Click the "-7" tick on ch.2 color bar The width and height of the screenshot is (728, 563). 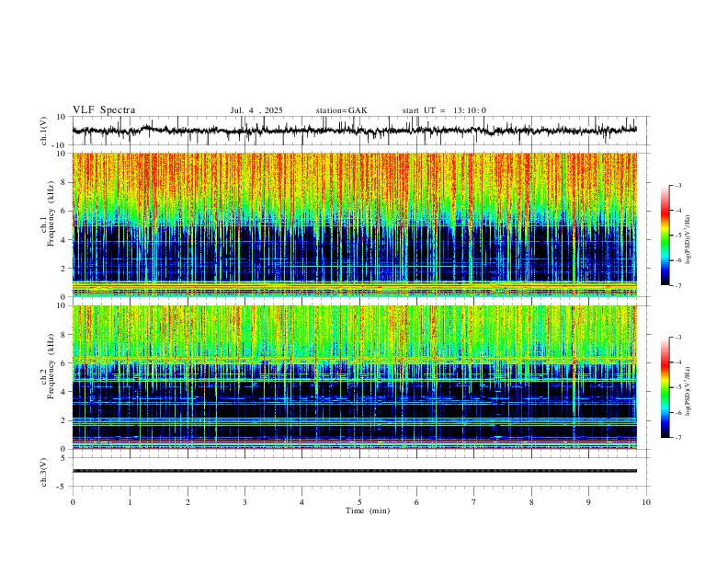point(677,438)
